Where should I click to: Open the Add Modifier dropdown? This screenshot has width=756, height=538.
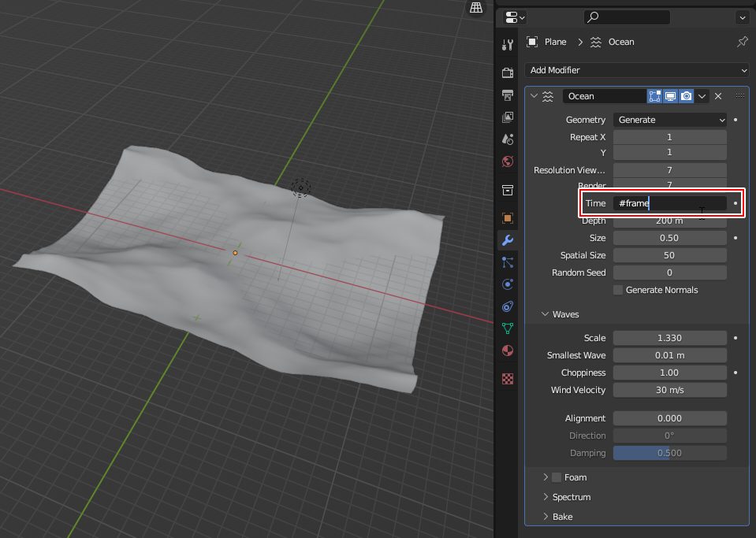point(636,70)
